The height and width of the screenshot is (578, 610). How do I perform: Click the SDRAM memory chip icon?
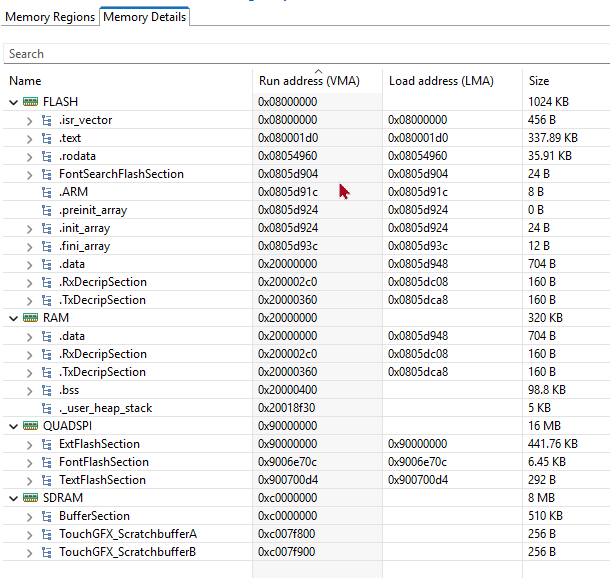coord(30,498)
